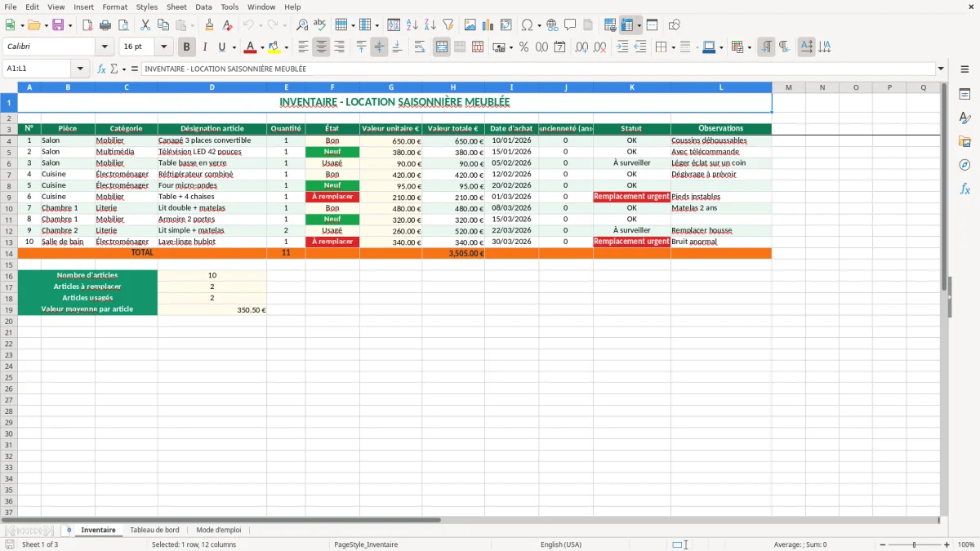
Task: Click the Copy icon
Action: click(163, 25)
